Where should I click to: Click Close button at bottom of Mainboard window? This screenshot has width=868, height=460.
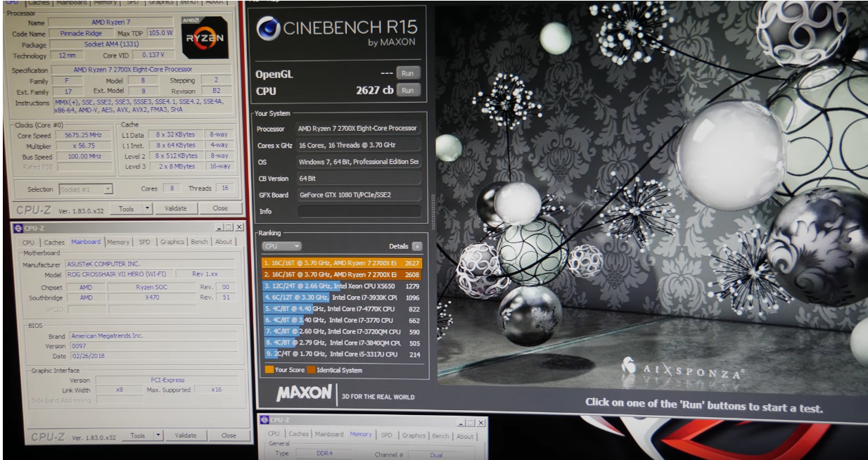229,435
